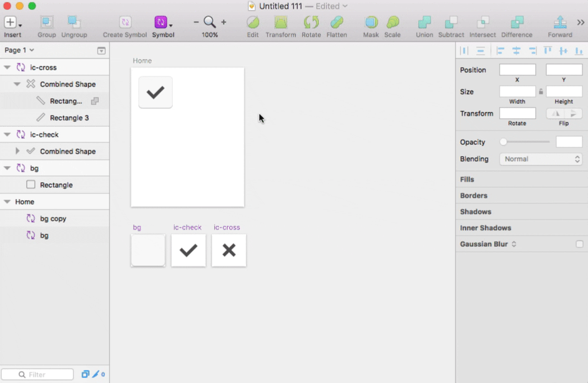
Task: Click the Rotate tool icon
Action: click(x=311, y=23)
